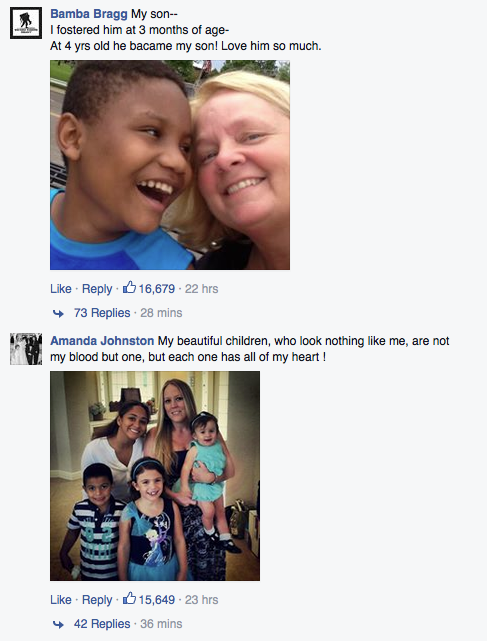Reply to Bamba Bragg's comment
Viewport: 487px width, 641px height.
point(97,289)
